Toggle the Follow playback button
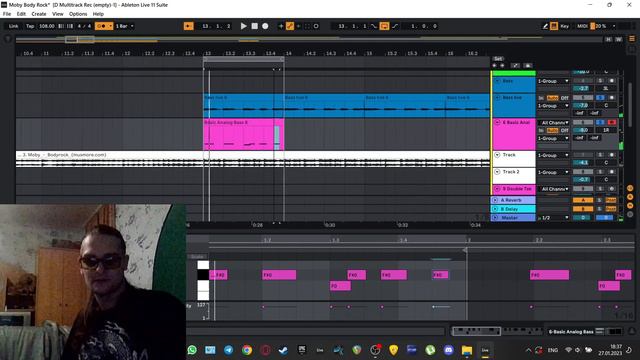Viewport: 640px width, 360px height. click(x=189, y=26)
